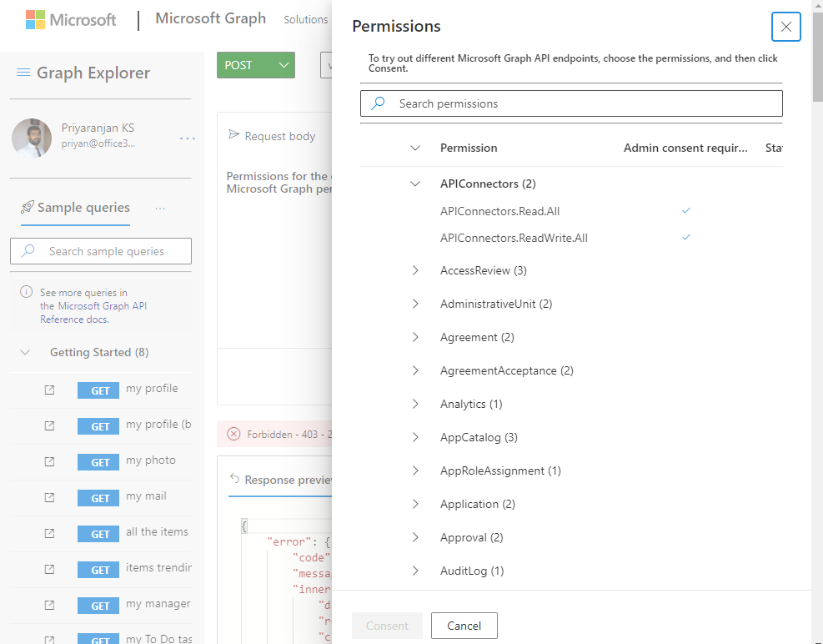The height and width of the screenshot is (644, 823).
Task: Open external link icon for my mail
Action: click(49, 497)
